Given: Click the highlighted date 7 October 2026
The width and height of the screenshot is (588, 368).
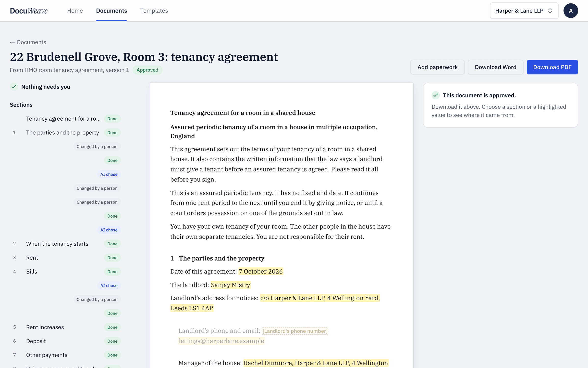Looking at the screenshot, I should [x=261, y=271].
